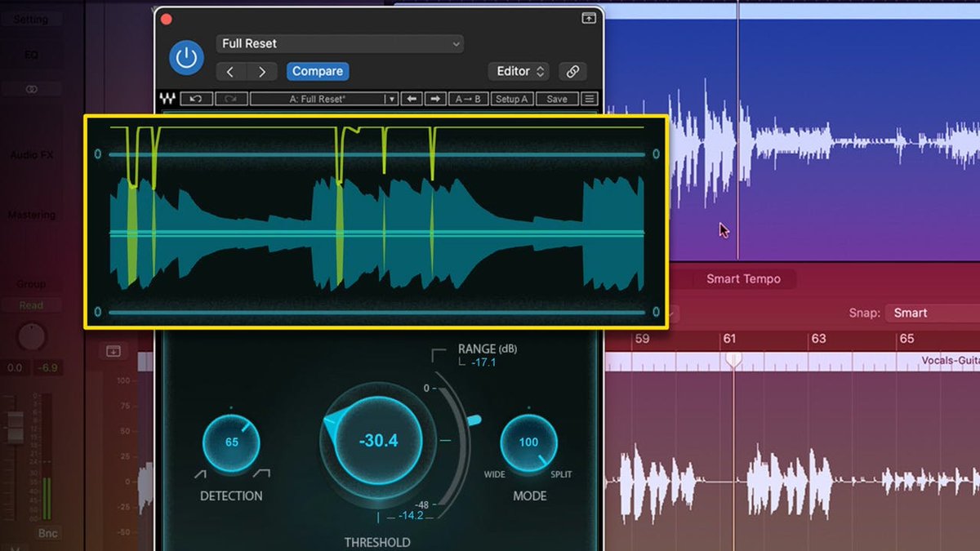Click the Waves logo icon
Image resolution: width=980 pixels, height=551 pixels.
click(167, 99)
